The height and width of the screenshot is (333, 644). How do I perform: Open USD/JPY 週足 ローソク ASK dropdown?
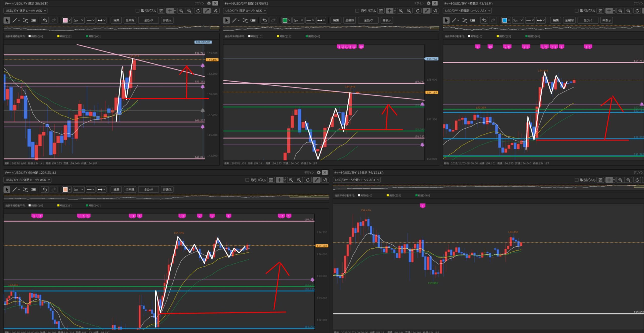pos(25,11)
